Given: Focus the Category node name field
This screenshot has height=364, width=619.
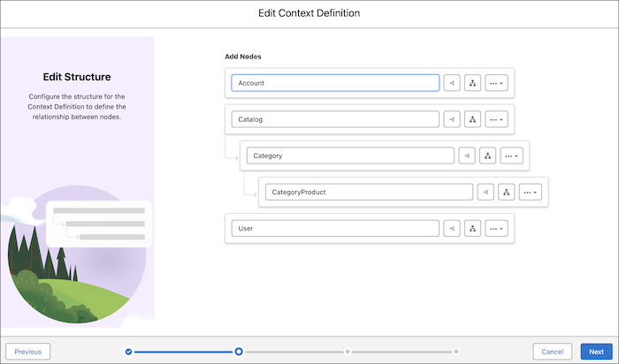Looking at the screenshot, I should [x=350, y=155].
